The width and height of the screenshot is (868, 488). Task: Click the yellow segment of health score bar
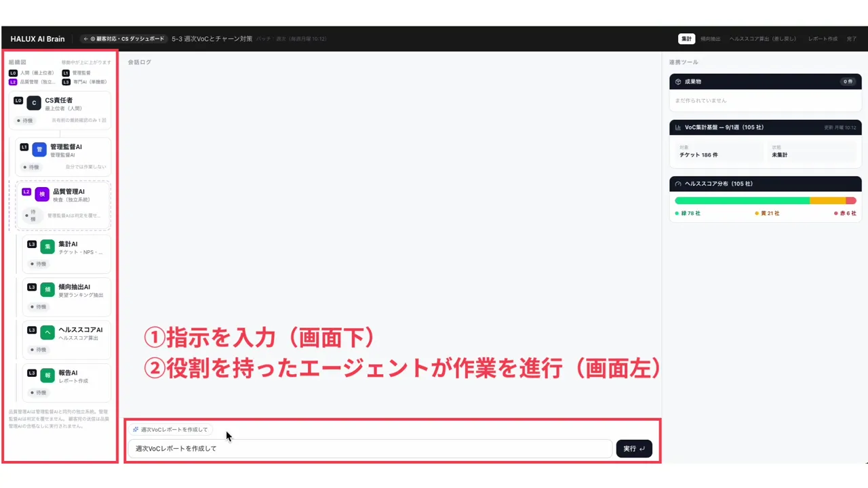click(x=827, y=201)
